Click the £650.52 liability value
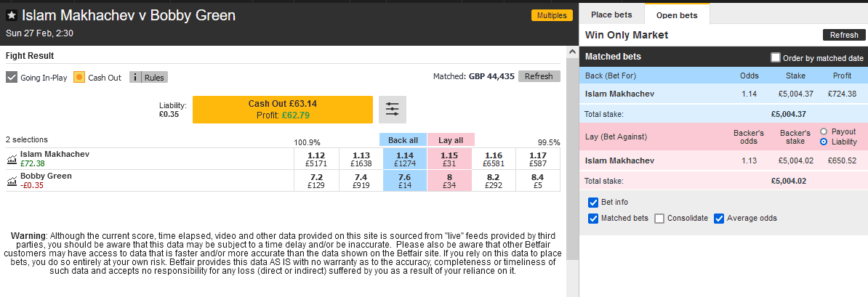Viewport: 868px width, 297px height. (x=842, y=161)
